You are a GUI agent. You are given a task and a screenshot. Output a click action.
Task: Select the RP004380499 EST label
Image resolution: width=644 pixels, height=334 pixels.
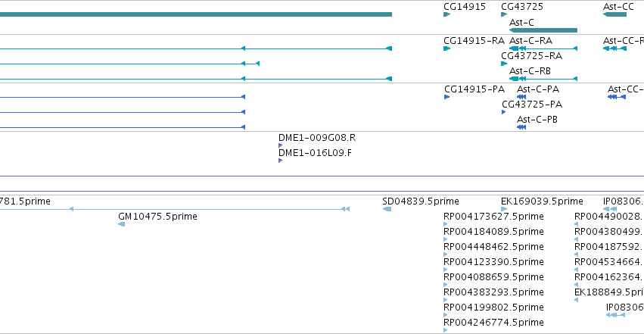click(609, 232)
